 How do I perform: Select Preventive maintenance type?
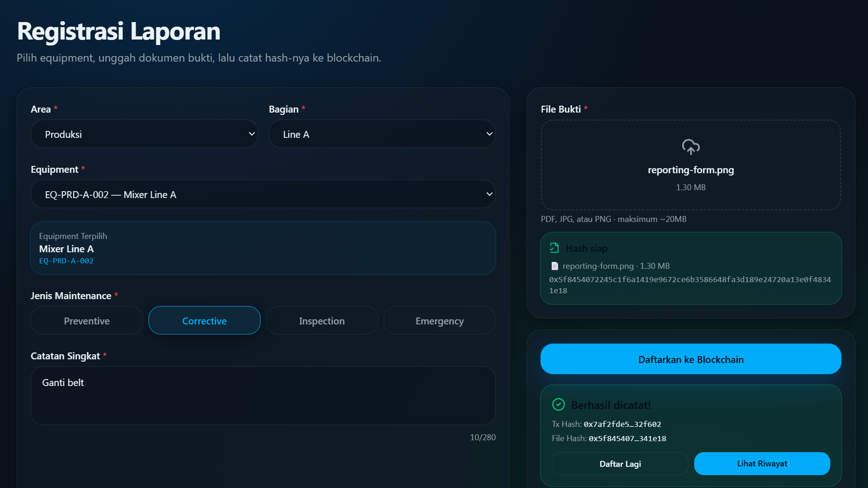[87, 321]
